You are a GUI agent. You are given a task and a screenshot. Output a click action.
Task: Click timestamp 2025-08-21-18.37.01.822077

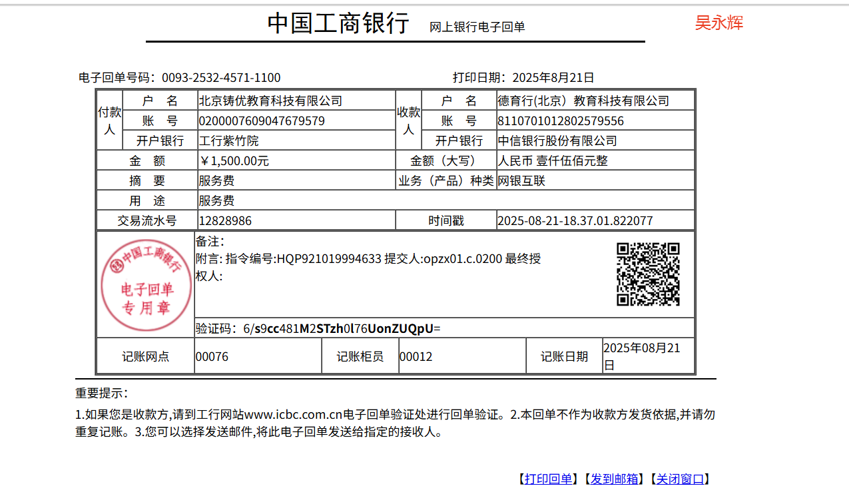[x=575, y=221]
